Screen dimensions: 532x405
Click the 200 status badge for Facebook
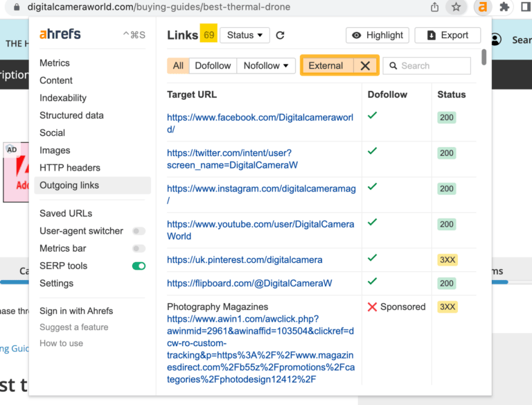click(x=447, y=118)
